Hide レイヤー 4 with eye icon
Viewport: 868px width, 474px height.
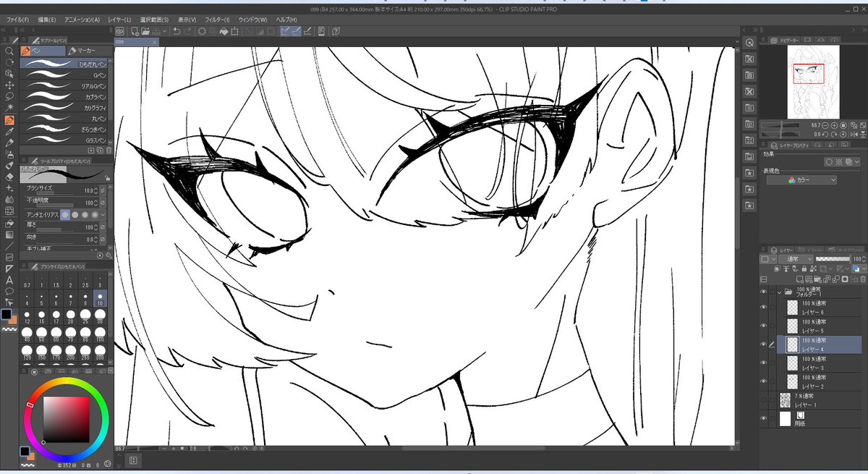[x=764, y=344]
